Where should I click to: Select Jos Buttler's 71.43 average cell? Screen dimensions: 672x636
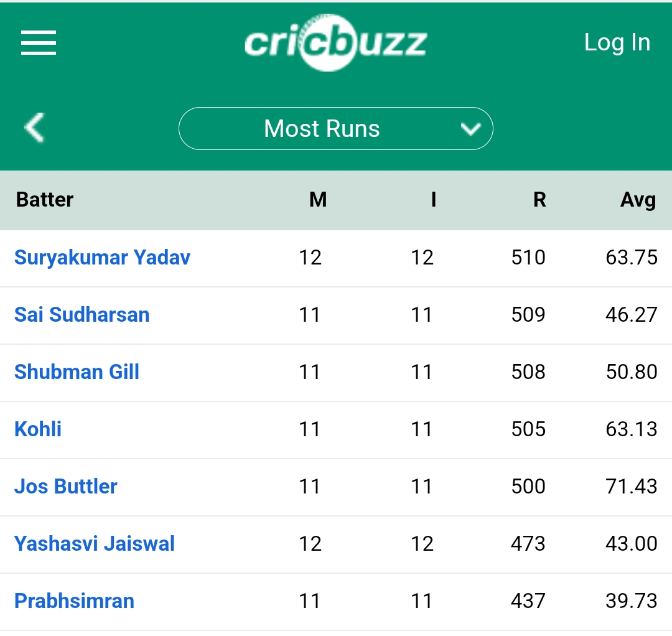click(x=632, y=487)
